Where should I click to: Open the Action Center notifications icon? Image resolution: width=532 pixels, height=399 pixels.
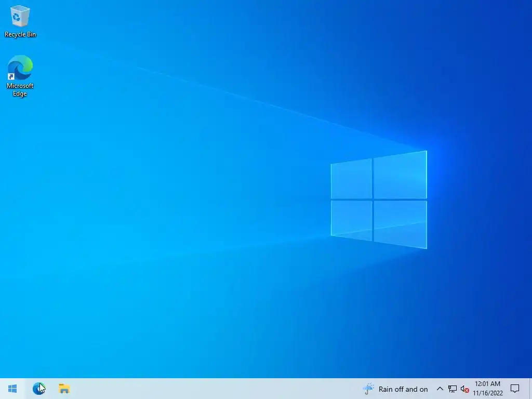click(x=515, y=389)
